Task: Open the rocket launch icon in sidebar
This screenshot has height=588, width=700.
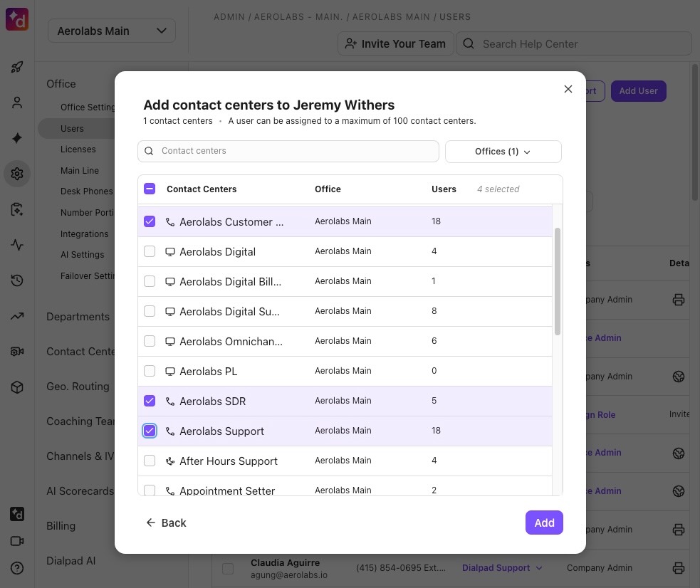Action: click(17, 68)
